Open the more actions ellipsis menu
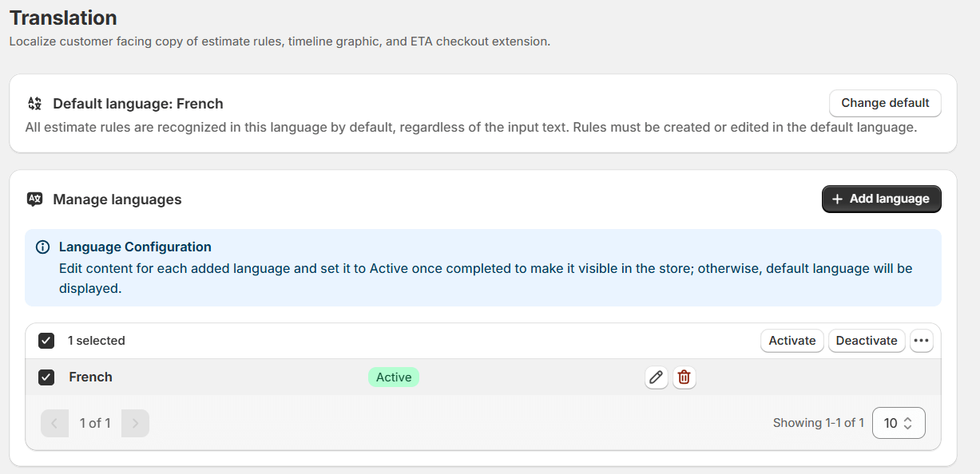980x474 pixels. [921, 340]
